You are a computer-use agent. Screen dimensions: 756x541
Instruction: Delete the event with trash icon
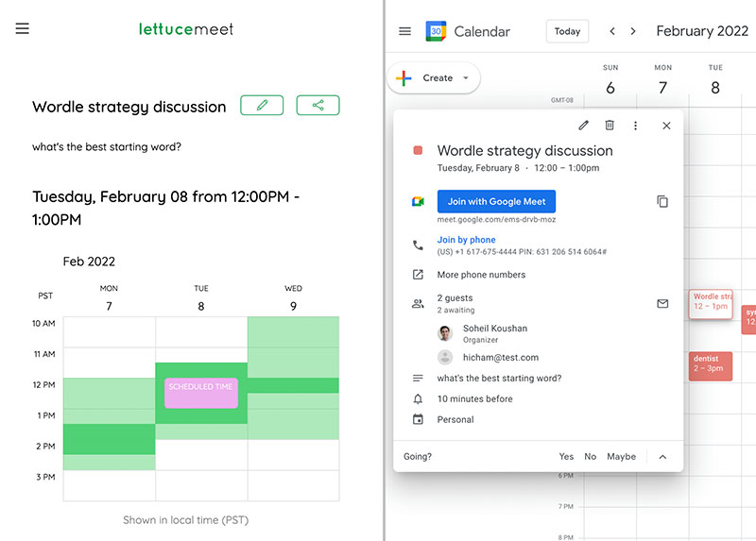(610, 126)
